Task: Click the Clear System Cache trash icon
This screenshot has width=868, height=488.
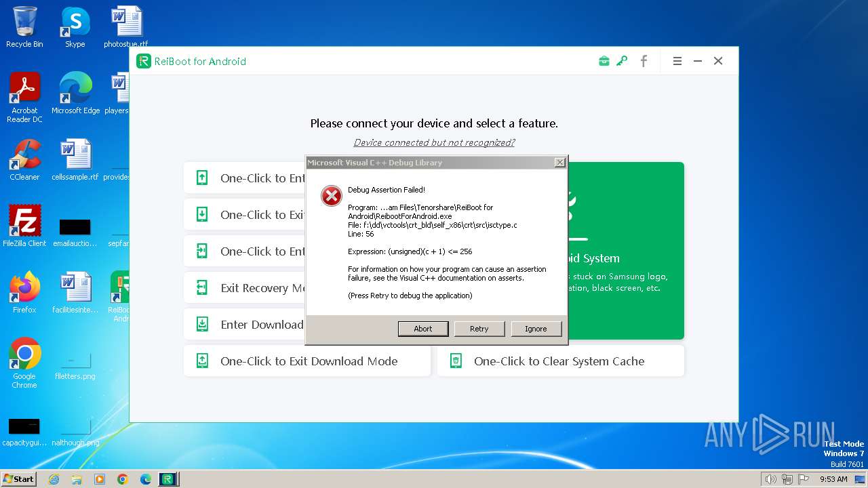Action: [456, 361]
